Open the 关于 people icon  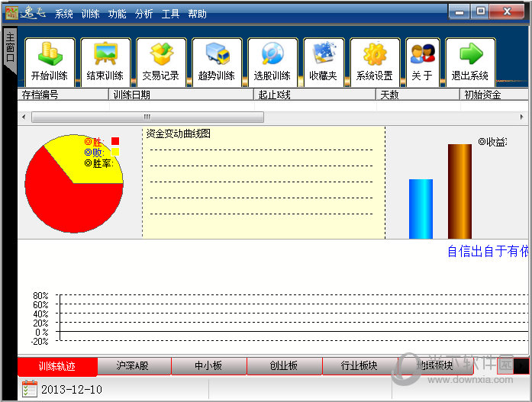point(422,53)
